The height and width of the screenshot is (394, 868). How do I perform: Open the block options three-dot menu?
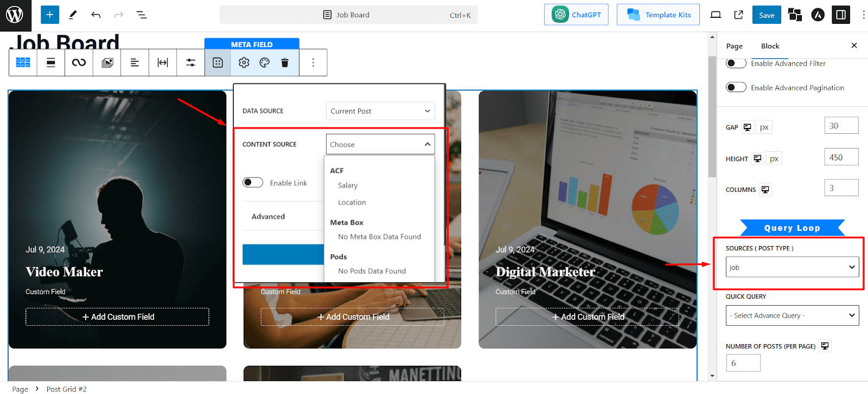click(313, 63)
